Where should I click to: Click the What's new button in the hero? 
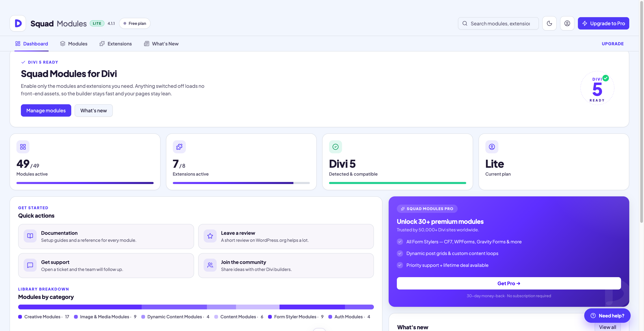(x=94, y=110)
